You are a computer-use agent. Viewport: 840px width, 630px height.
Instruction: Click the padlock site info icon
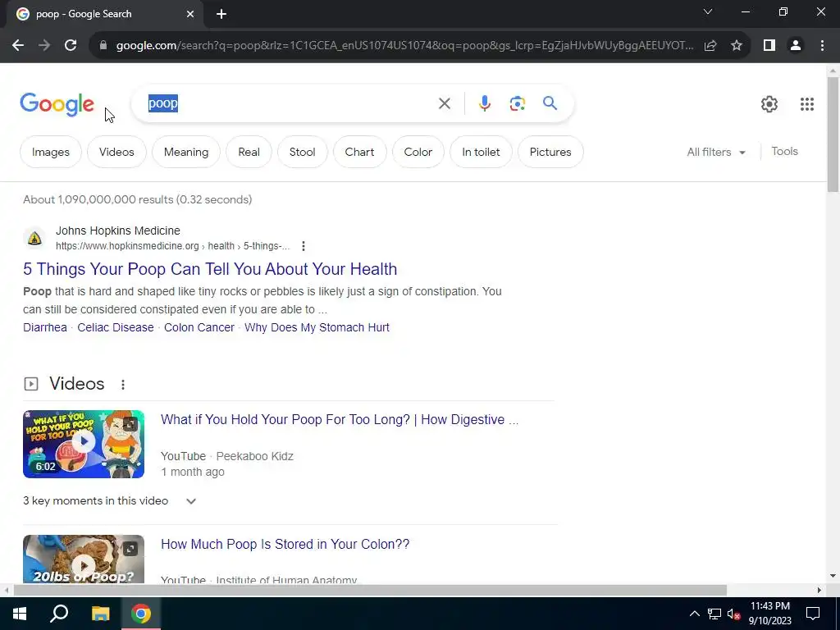coord(103,46)
